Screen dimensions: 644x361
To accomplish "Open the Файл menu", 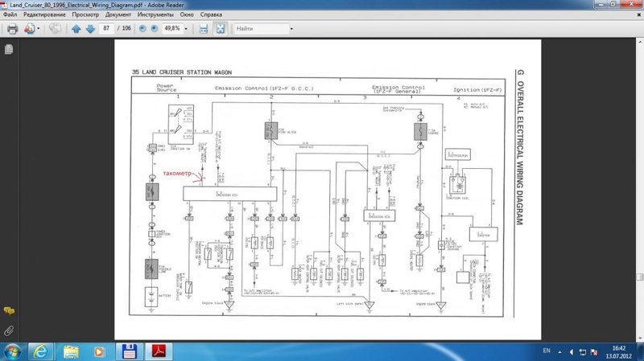I will coord(10,14).
